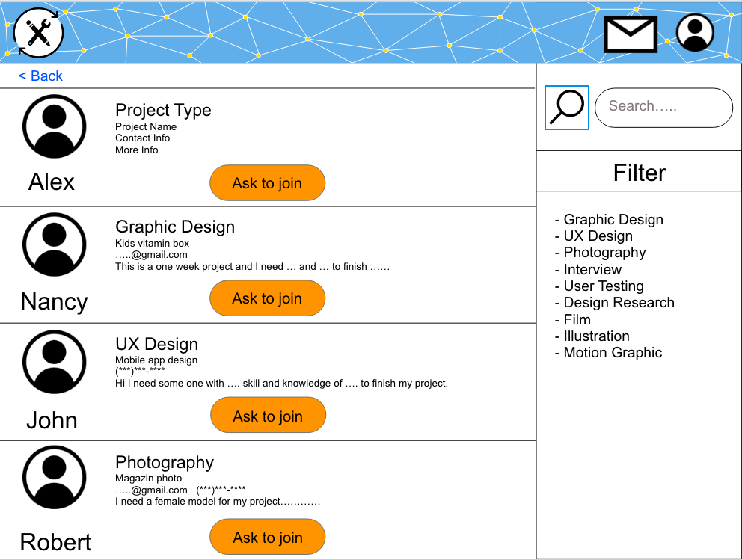
Task: Ask to join John's UX Design project
Action: coord(268,415)
